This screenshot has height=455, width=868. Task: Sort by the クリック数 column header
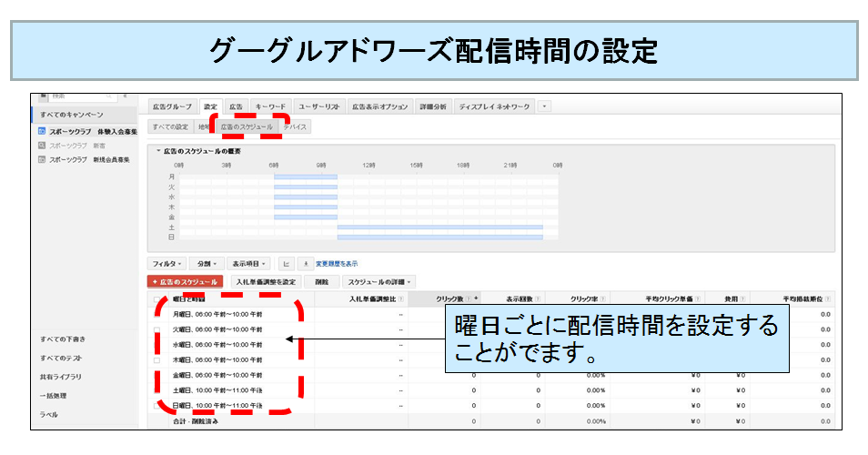[x=449, y=298]
